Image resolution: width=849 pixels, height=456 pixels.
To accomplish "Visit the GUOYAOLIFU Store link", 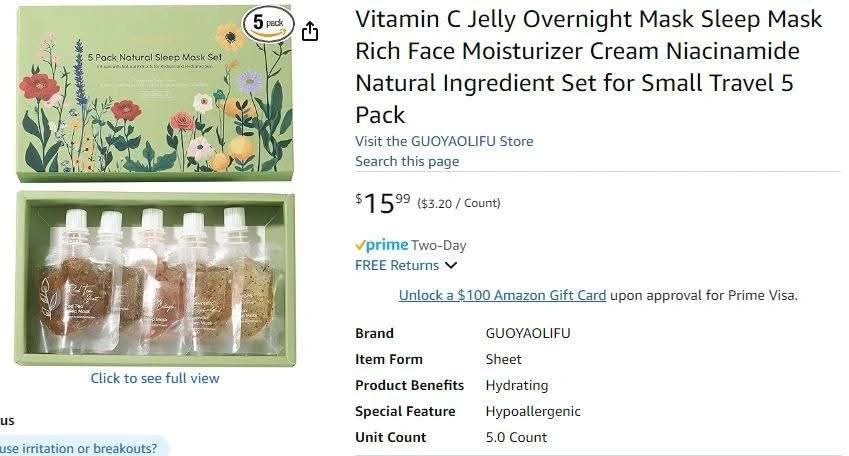I will (x=444, y=141).
